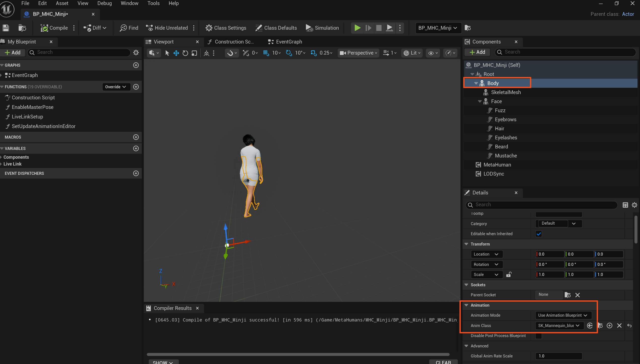The image size is (640, 364).
Task: Choose the select object arrow tool in viewport
Action: (x=167, y=53)
